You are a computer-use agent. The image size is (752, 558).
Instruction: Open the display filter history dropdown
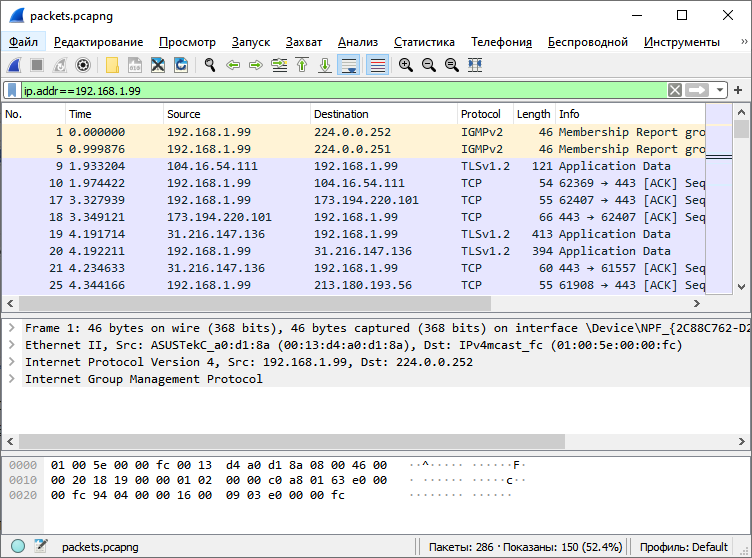(721, 90)
